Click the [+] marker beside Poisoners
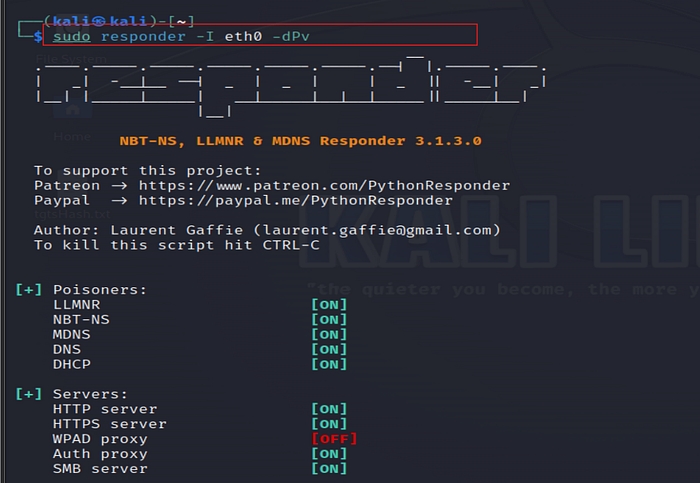 (29, 289)
